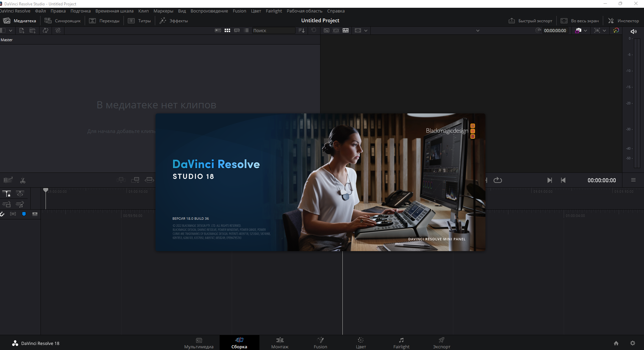
Task: Expand the viewer resolution camera dropdown
Action: click(x=585, y=30)
